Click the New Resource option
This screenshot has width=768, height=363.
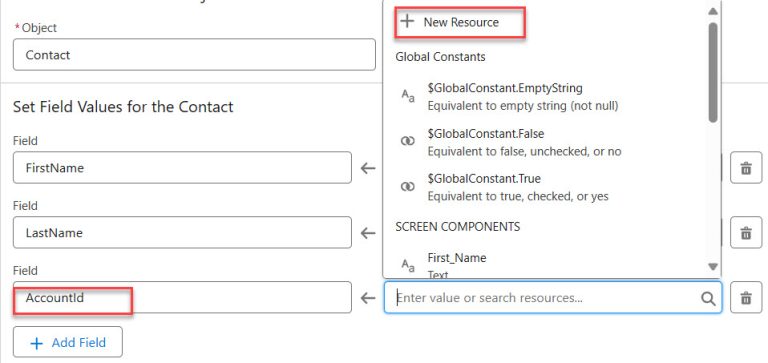coord(460,22)
